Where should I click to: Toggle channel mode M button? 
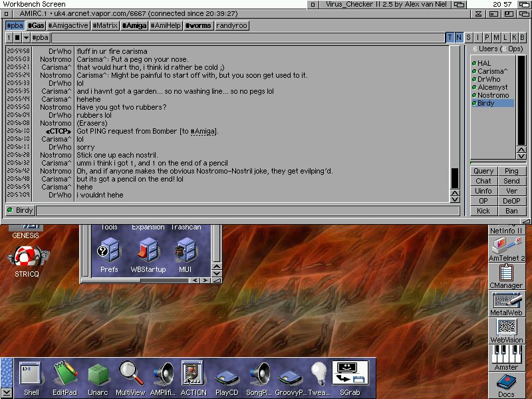tap(496, 37)
